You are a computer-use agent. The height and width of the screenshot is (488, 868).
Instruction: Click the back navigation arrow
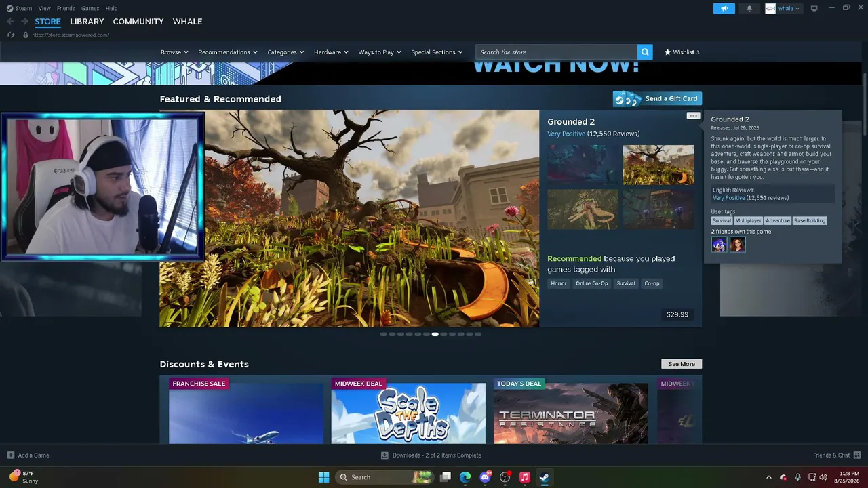10,22
